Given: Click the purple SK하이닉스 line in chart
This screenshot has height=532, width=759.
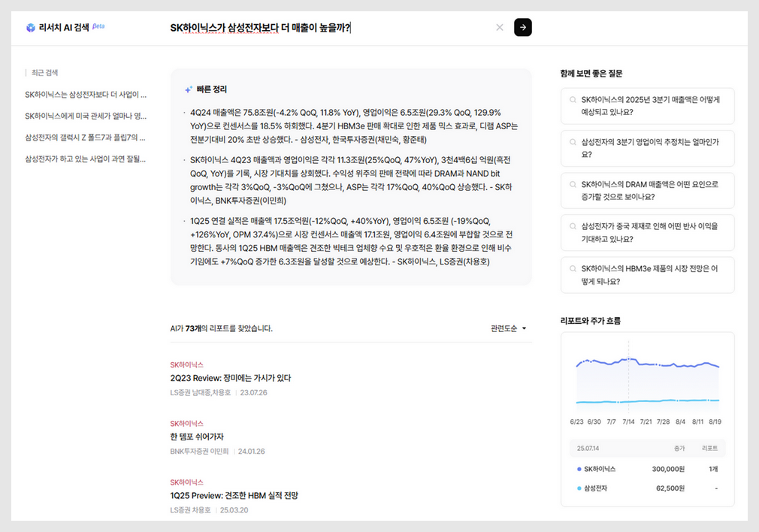Looking at the screenshot, I should click(648, 362).
